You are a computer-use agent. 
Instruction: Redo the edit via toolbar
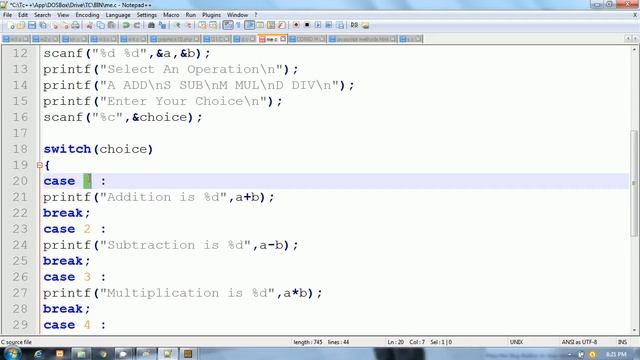pyautogui.click(x=137, y=25)
